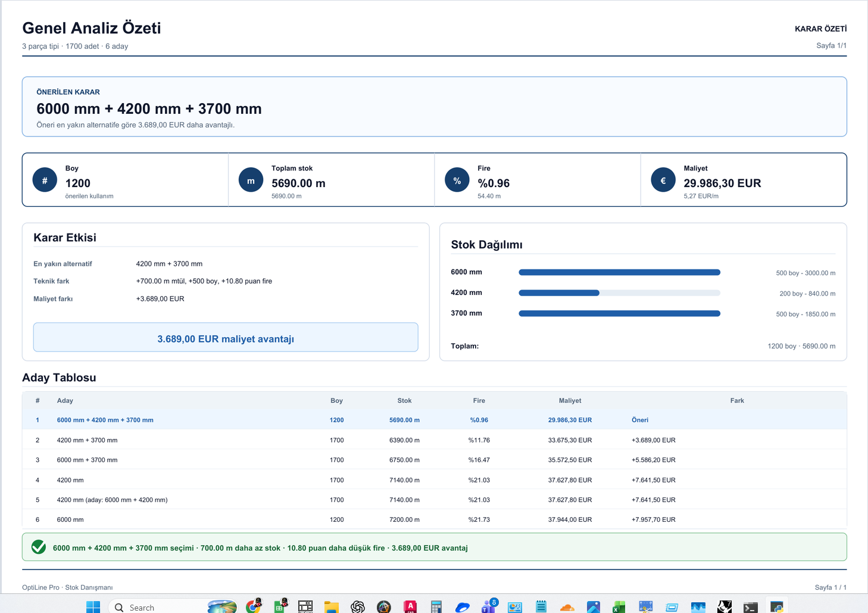Open the ChatGPT taskbar icon
Screen dimensions: 868x613
point(358,607)
